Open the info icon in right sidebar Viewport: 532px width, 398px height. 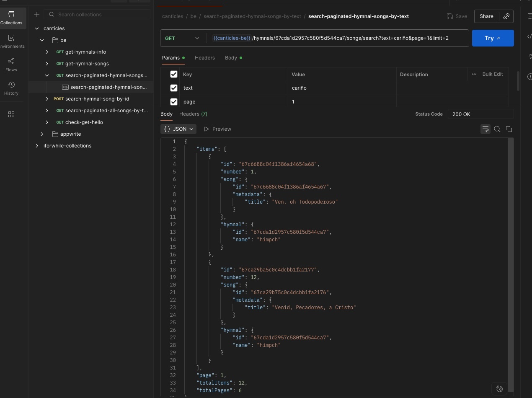click(x=529, y=77)
